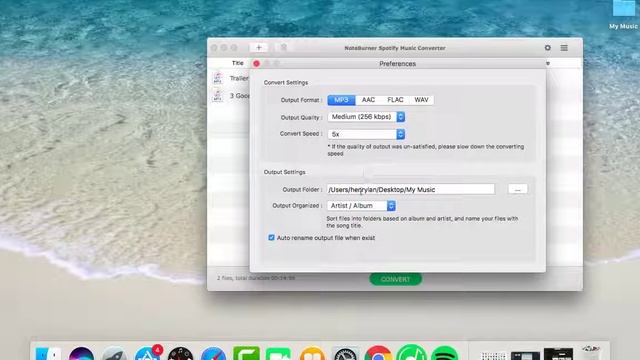Open settings gear icon in NoteBurner title bar

548,48
